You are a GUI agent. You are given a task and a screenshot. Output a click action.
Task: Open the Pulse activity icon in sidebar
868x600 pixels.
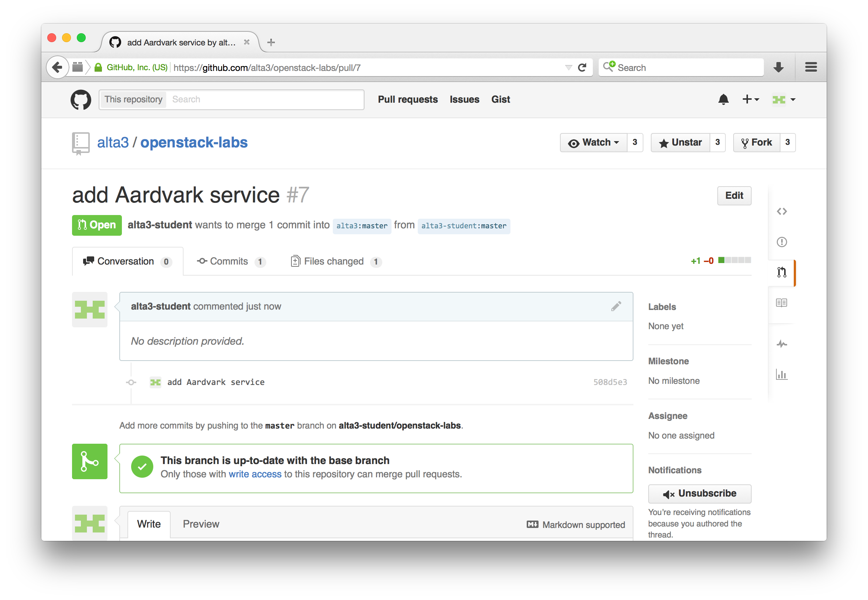click(782, 344)
